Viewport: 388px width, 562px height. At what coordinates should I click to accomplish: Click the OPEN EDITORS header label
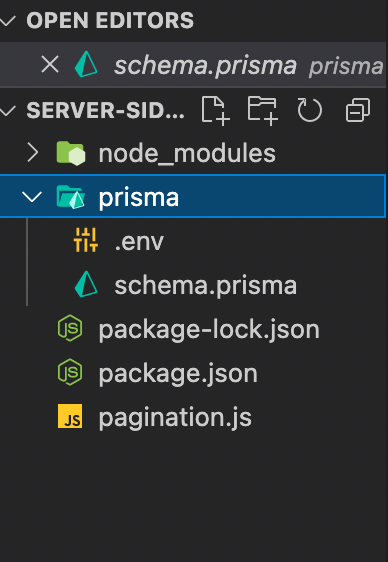pos(110,20)
